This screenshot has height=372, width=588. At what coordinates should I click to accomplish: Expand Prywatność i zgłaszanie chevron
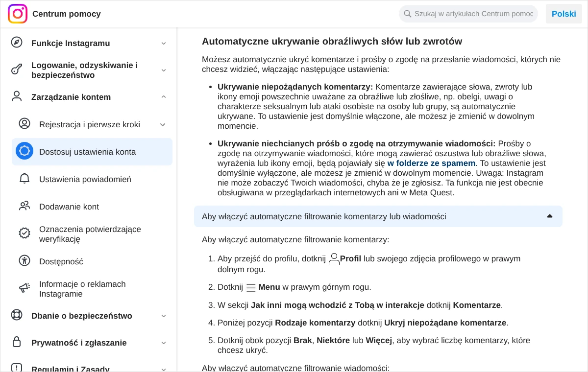(x=164, y=343)
